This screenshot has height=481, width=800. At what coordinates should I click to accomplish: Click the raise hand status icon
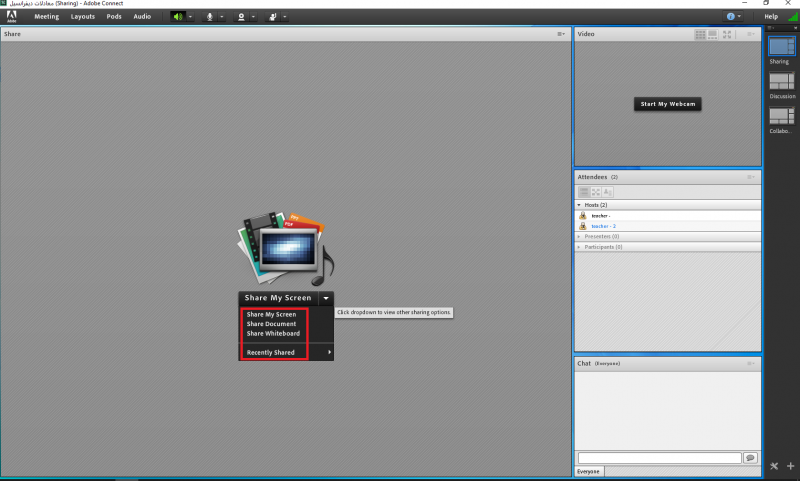[x=272, y=17]
